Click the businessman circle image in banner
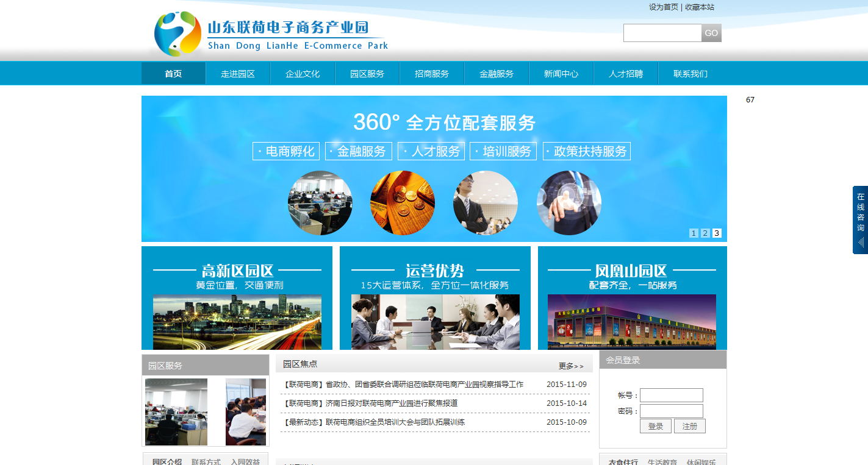This screenshot has height=465, width=868. point(486,203)
